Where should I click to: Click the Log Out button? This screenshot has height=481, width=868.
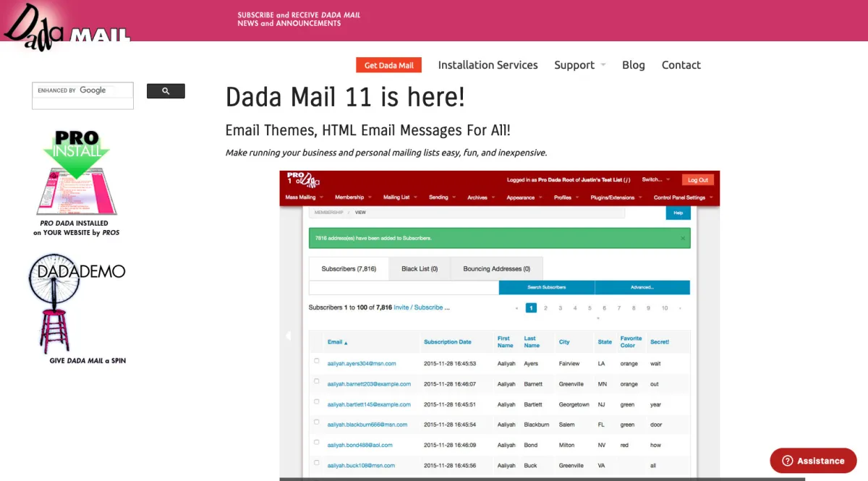click(698, 179)
